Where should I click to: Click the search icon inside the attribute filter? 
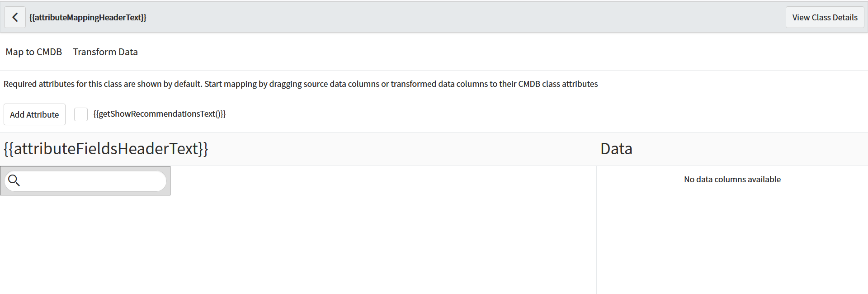pyautogui.click(x=14, y=180)
